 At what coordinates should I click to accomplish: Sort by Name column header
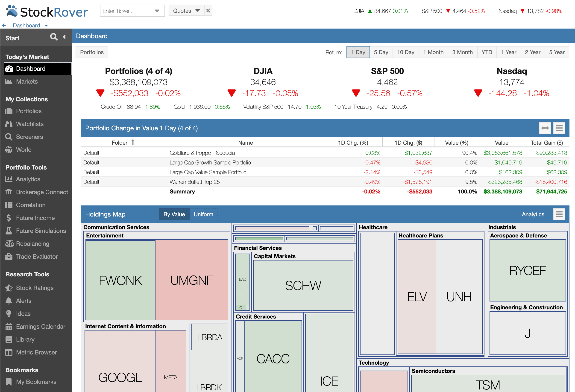245,143
